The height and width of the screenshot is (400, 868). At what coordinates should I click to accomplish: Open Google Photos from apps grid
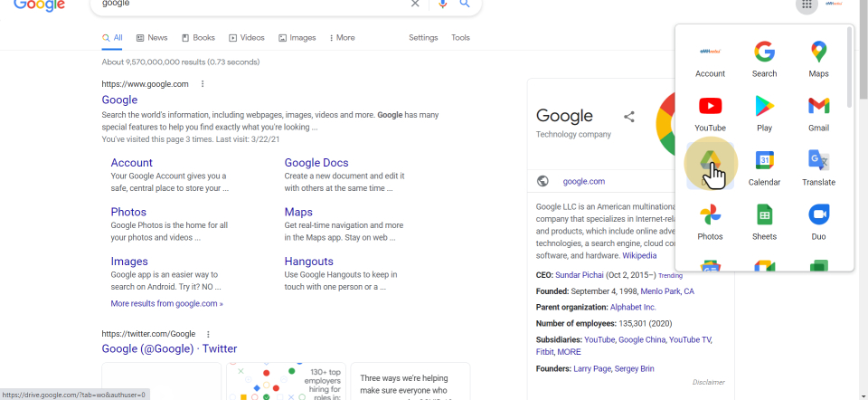point(710,215)
